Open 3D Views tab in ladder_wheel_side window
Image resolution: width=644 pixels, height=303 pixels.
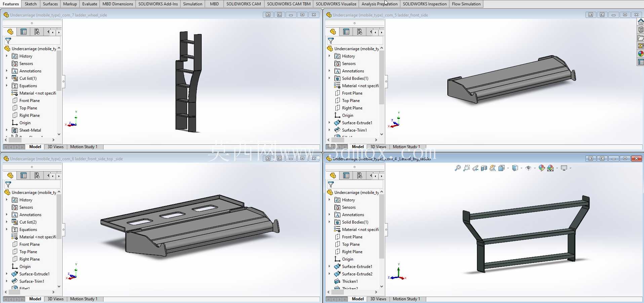(x=55, y=147)
